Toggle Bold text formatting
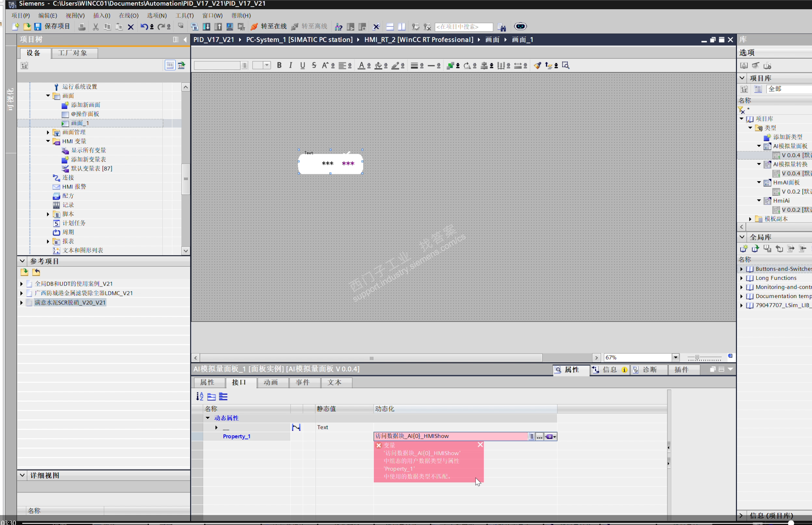The height and width of the screenshot is (525, 812). click(x=279, y=66)
